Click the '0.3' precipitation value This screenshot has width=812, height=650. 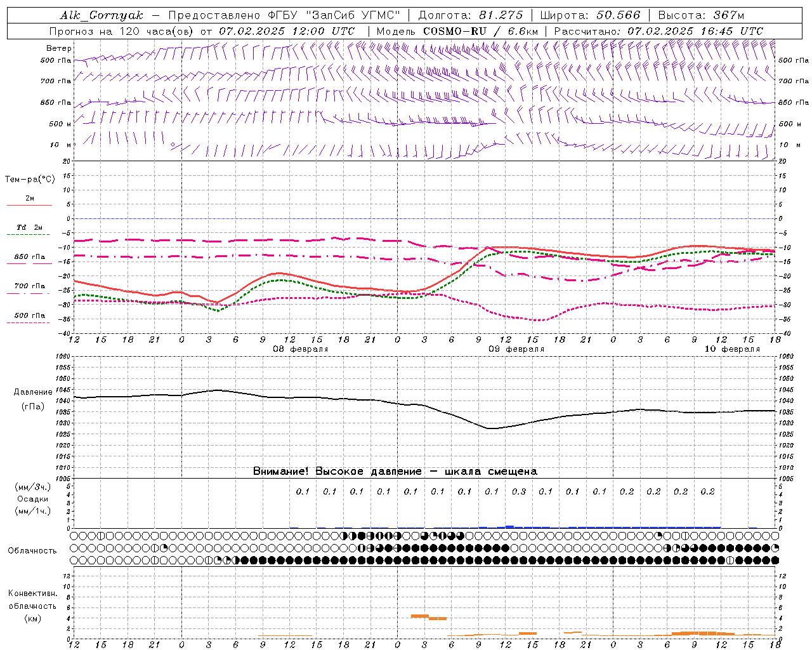click(x=519, y=491)
